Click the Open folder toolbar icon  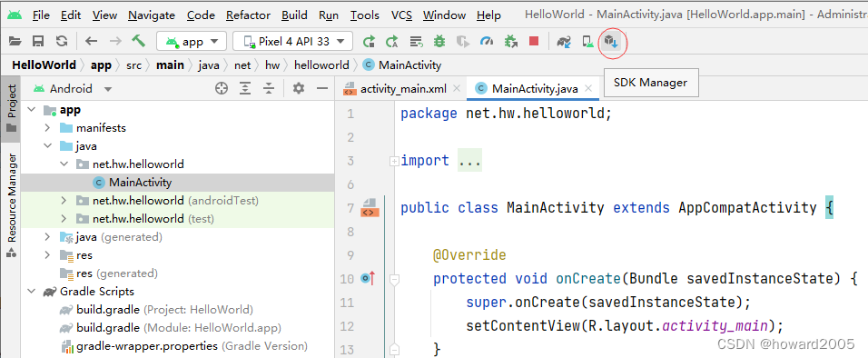(15, 41)
